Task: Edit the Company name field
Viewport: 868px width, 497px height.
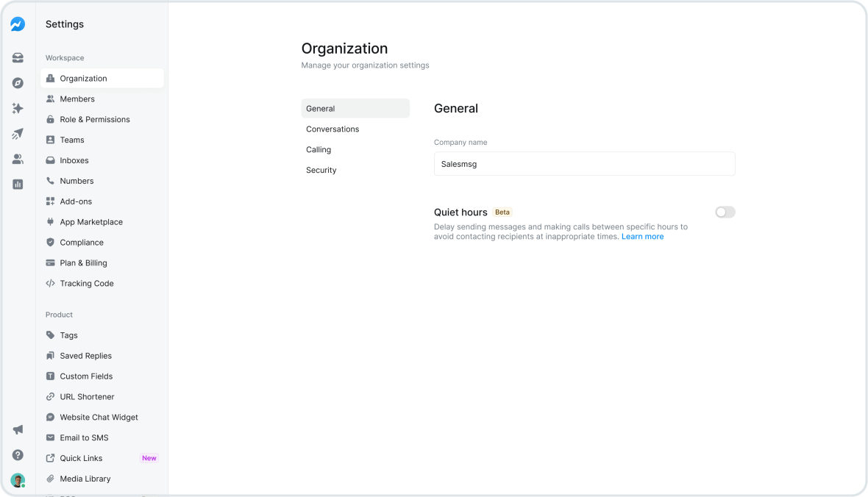Action: point(583,163)
